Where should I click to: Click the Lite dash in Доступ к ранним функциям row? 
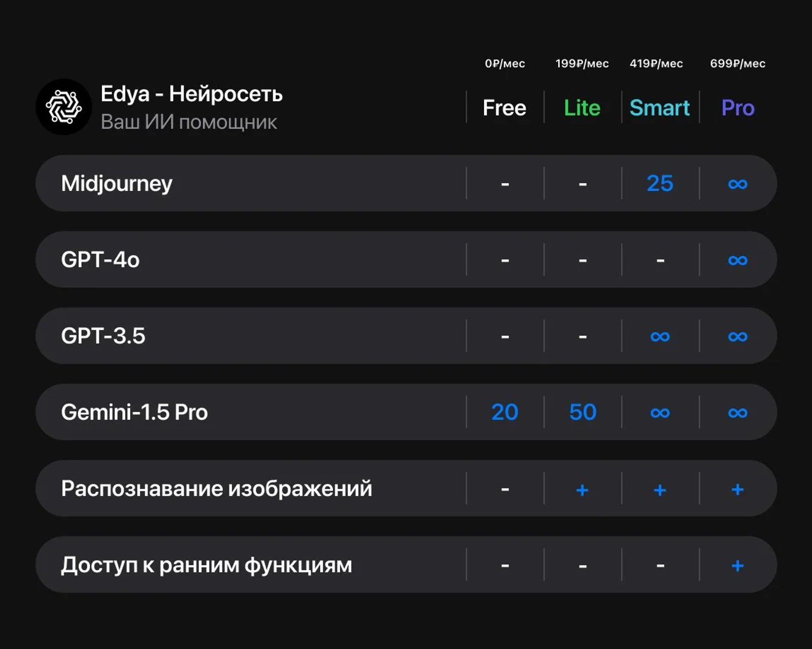click(x=583, y=566)
